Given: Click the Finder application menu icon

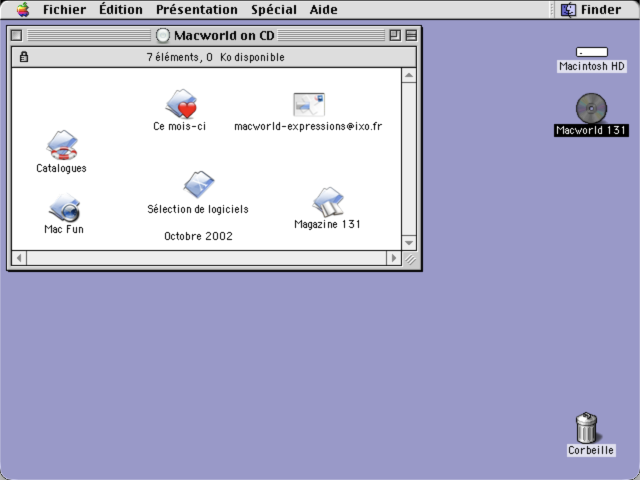Looking at the screenshot, I should click(568, 9).
